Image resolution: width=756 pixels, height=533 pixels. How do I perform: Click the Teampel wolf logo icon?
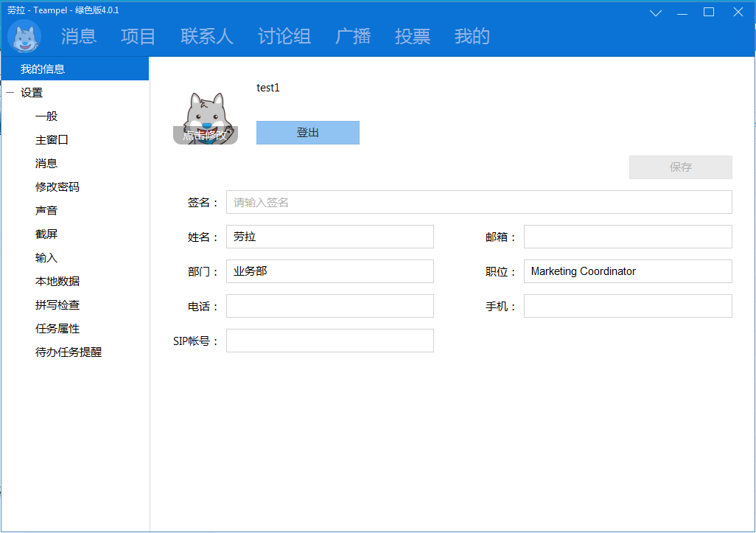tap(24, 37)
